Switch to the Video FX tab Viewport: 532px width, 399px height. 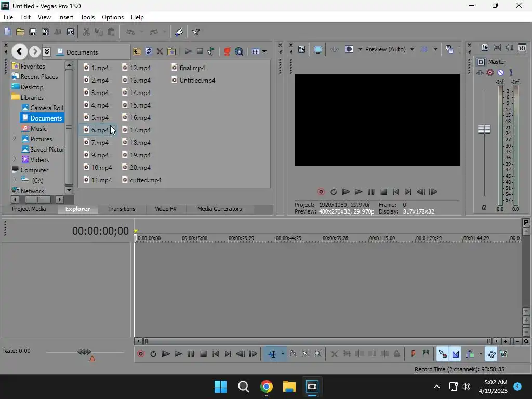(166, 209)
